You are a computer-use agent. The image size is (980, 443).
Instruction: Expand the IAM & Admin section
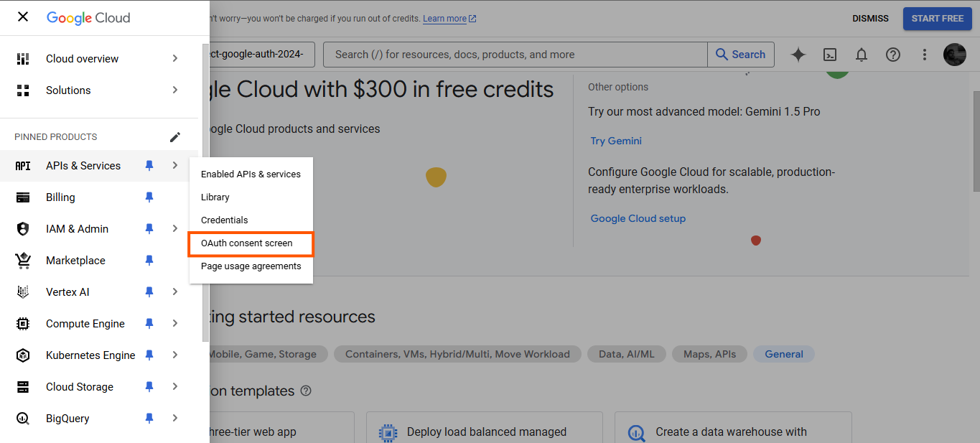click(174, 228)
